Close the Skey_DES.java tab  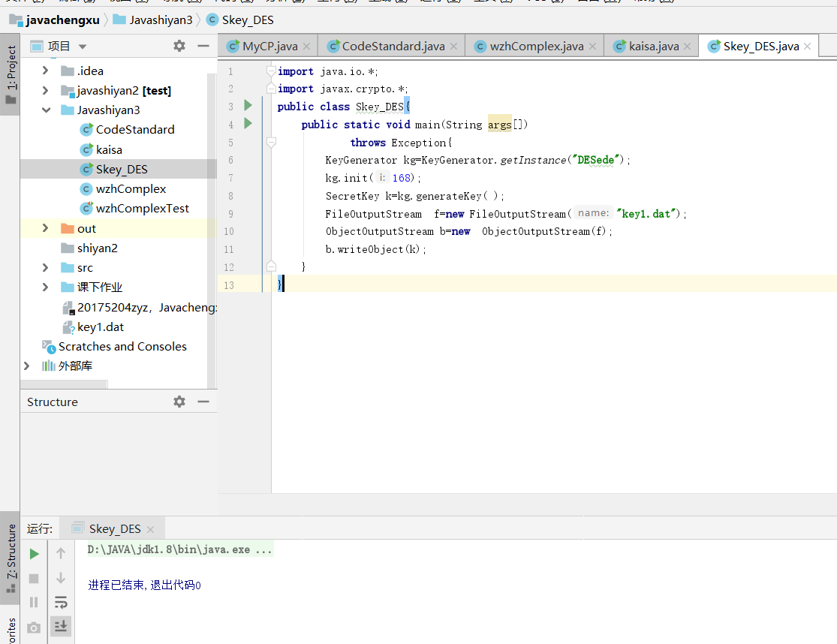point(808,47)
